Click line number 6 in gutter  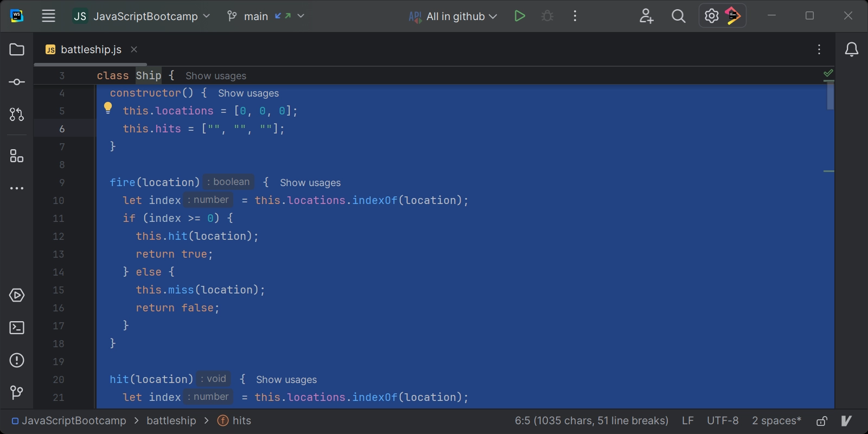[62, 129]
